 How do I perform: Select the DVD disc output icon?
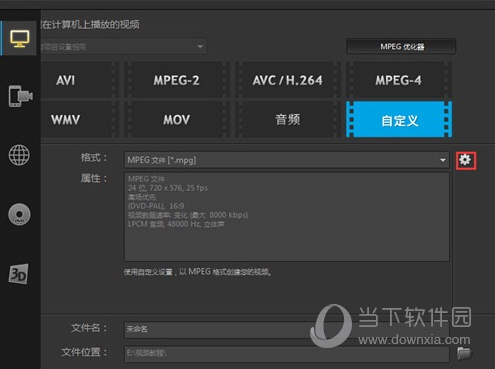19,214
